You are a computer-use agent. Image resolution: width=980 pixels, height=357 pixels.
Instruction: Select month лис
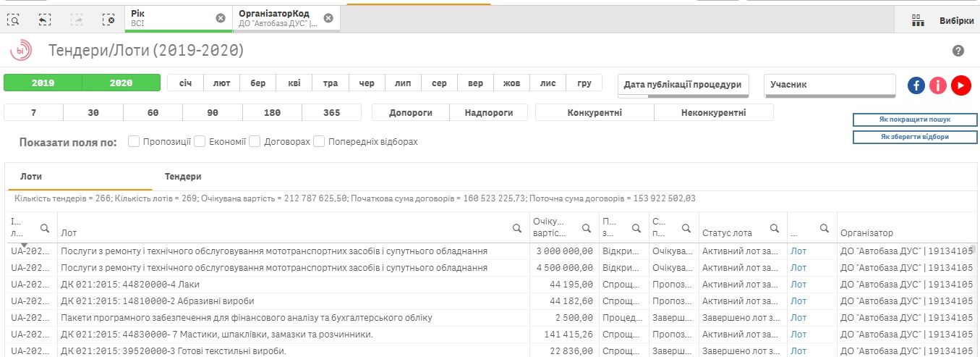[547, 83]
